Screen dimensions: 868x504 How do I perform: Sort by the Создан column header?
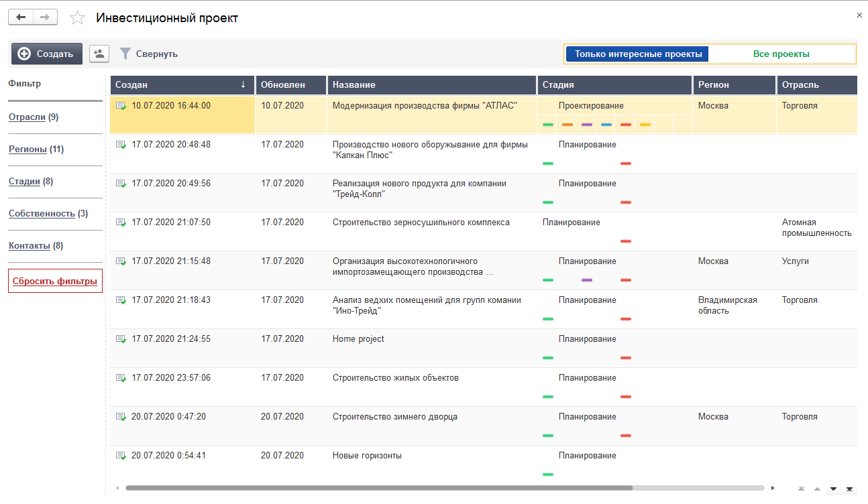click(x=182, y=85)
